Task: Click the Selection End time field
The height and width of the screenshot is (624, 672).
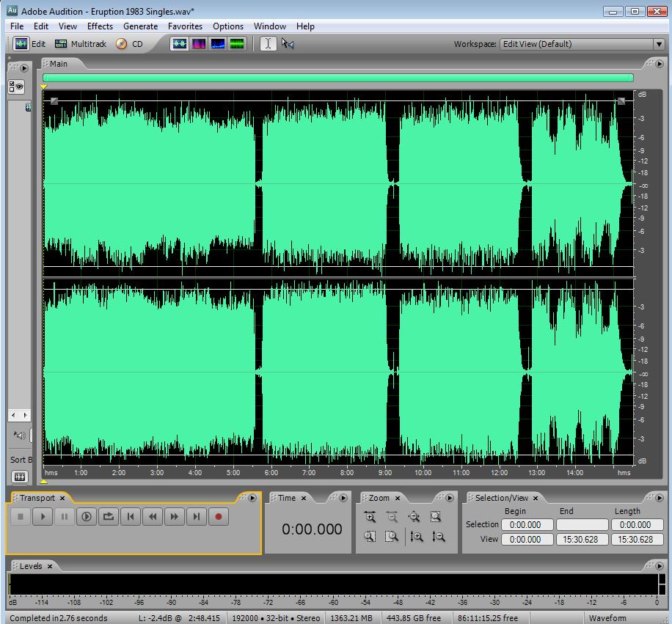Action: 582,525
